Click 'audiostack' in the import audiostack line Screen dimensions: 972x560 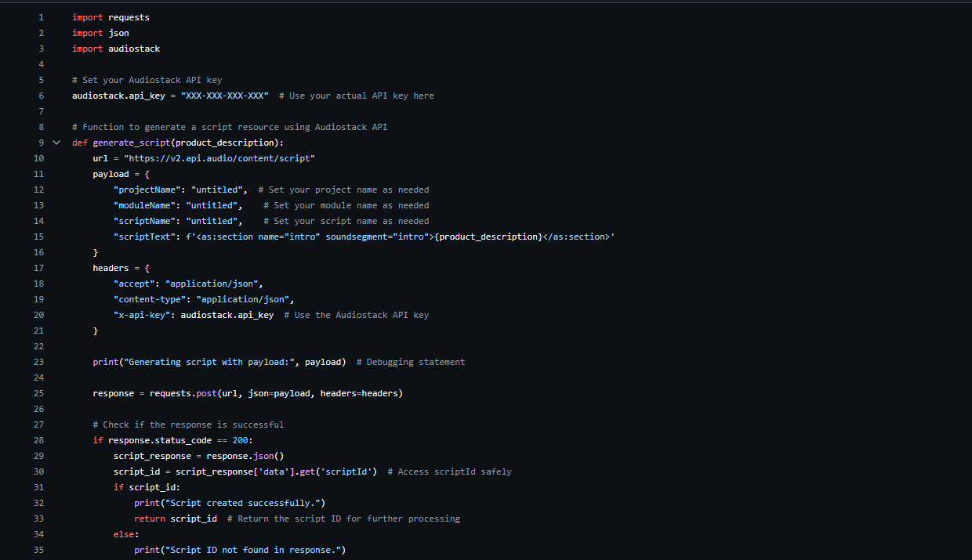tap(134, 49)
